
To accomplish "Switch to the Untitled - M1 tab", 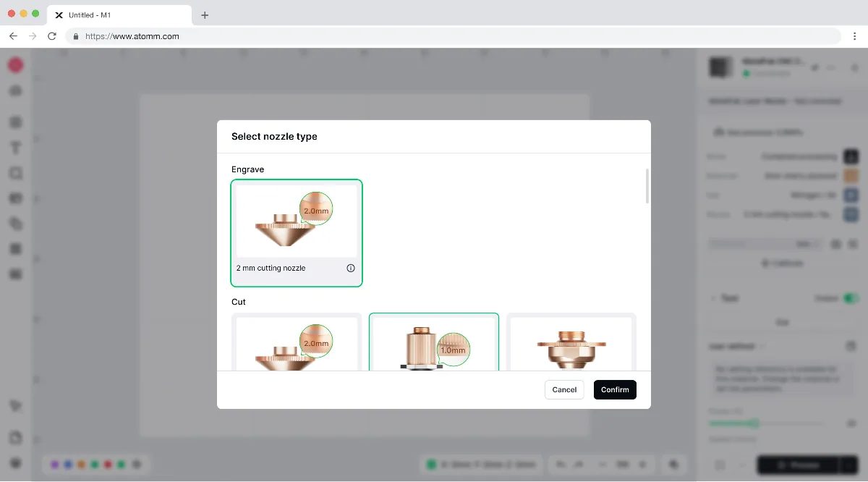I will pyautogui.click(x=119, y=15).
